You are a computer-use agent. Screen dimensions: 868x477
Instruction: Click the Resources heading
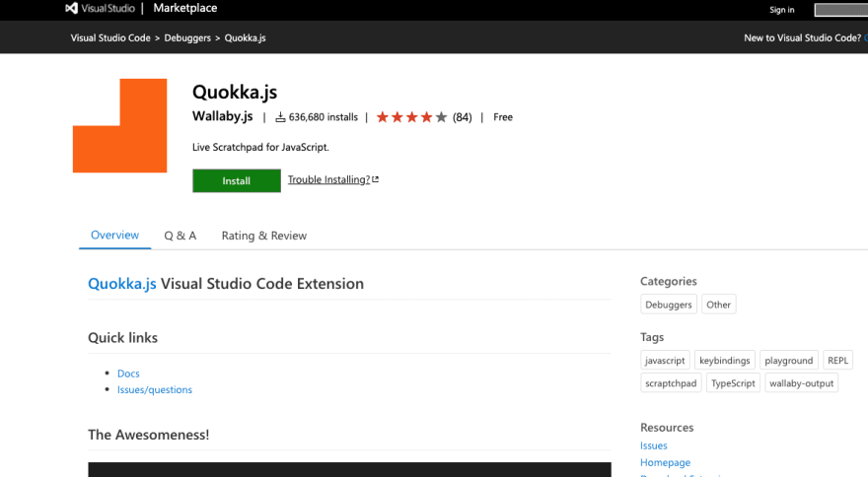point(667,427)
